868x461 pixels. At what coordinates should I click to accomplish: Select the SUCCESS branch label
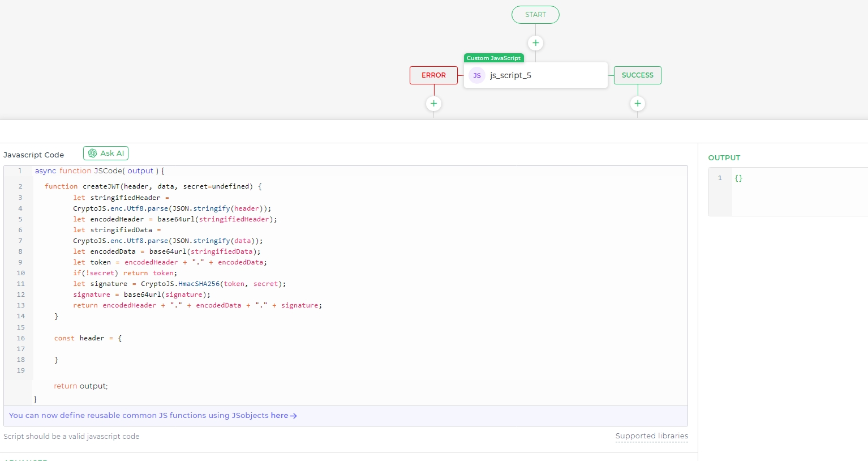tap(638, 75)
